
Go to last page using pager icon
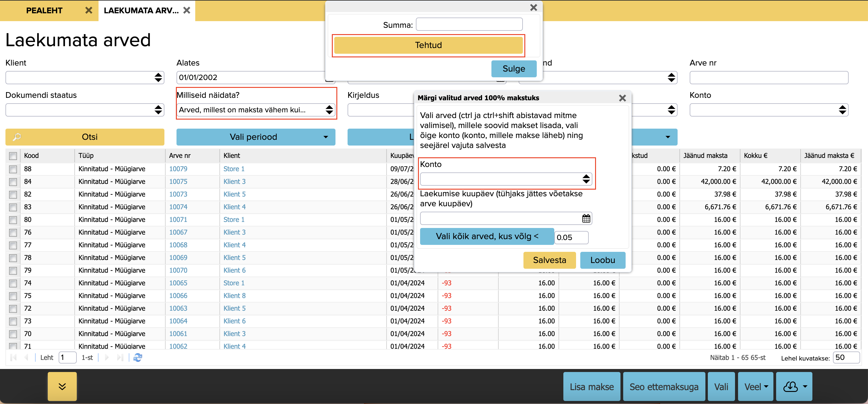tap(120, 358)
